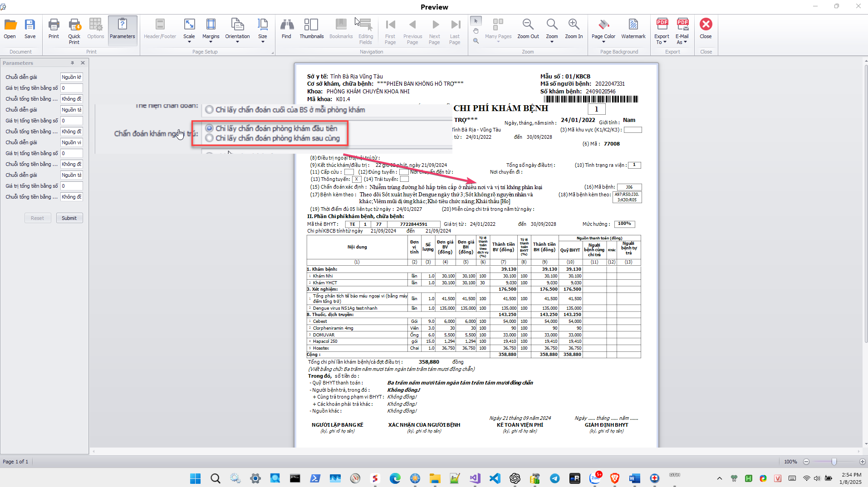This screenshot has height=487, width=868.
Task: Activate the hand pan tool
Action: tap(476, 31)
